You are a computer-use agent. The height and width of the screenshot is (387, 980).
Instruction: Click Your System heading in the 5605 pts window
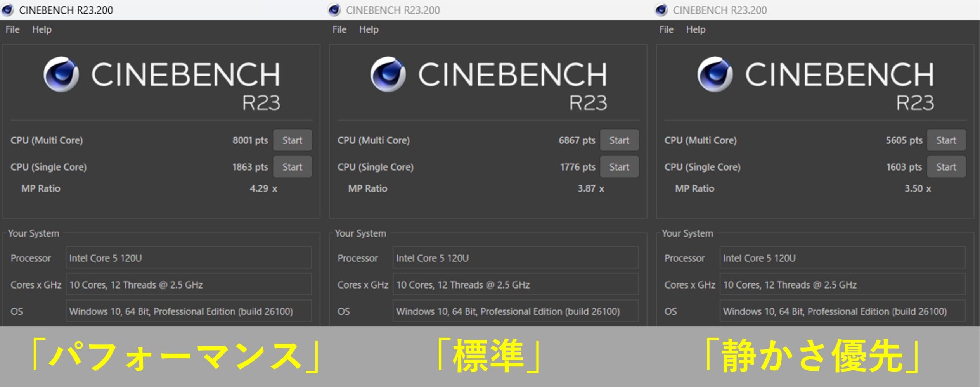pos(687,233)
